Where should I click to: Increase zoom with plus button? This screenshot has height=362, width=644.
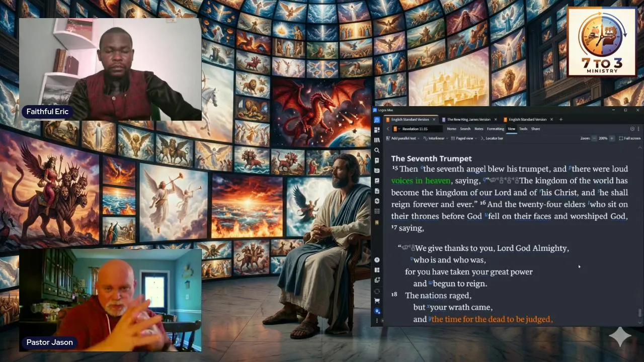click(x=612, y=138)
